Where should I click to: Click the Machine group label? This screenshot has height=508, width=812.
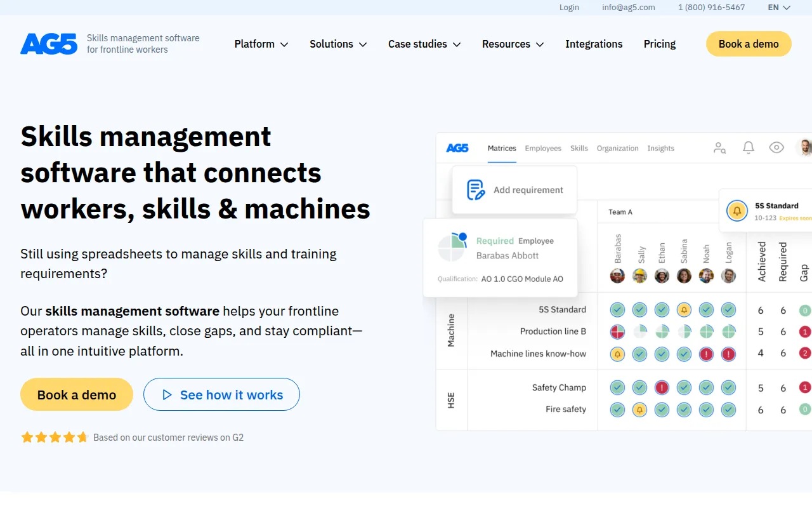pyautogui.click(x=451, y=330)
